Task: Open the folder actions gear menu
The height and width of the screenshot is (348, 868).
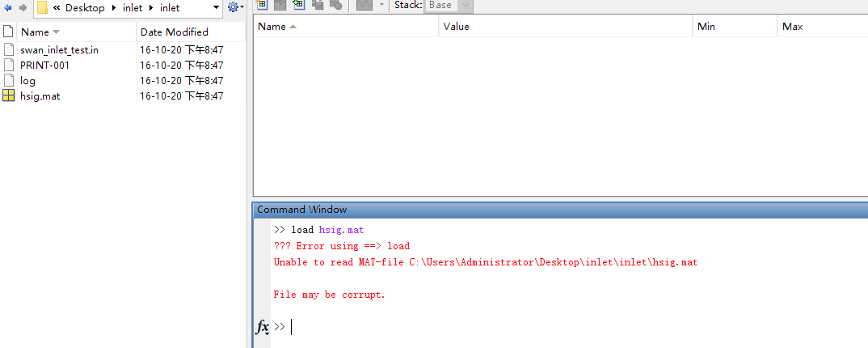Action: click(234, 7)
